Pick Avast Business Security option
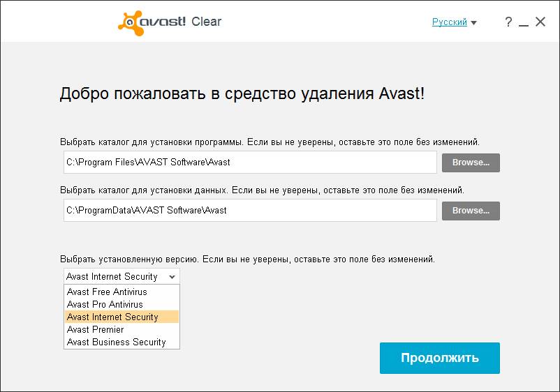Image resolution: width=560 pixels, height=392 pixels. coord(121,342)
